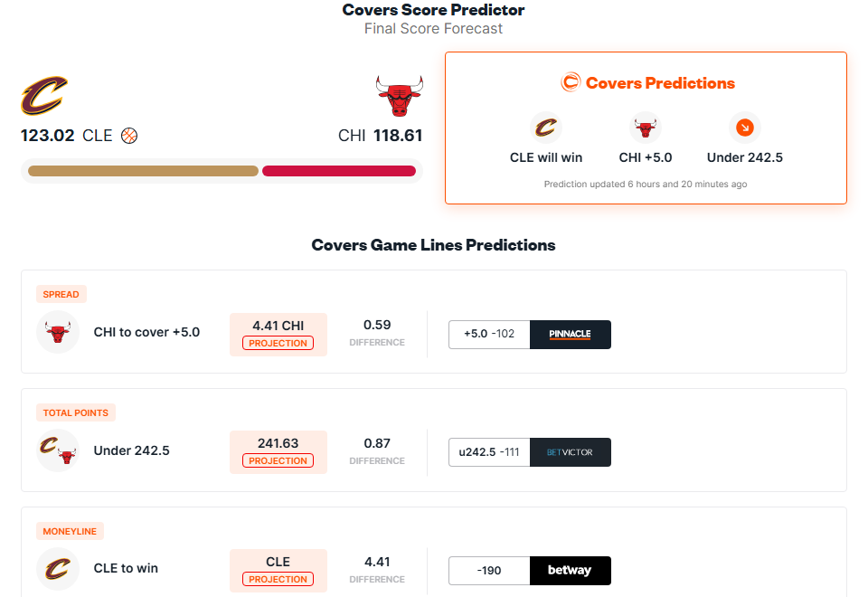Open the BetVictor sportsbook button

click(571, 452)
